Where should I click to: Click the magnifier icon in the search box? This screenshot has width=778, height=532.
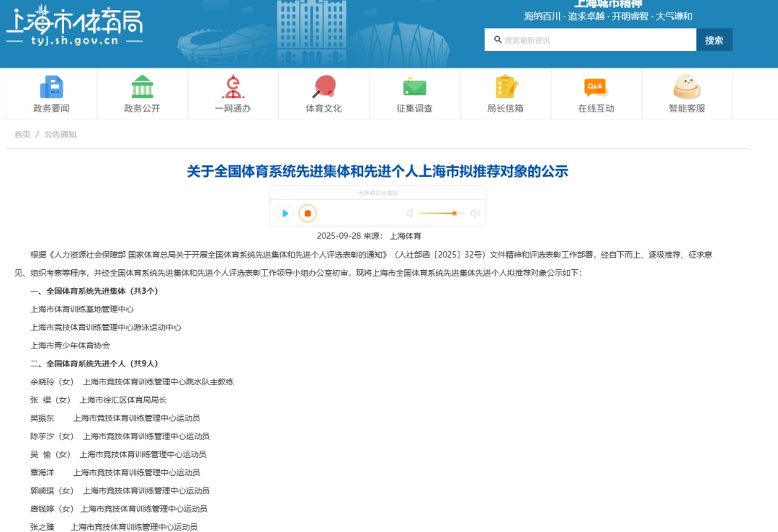498,40
